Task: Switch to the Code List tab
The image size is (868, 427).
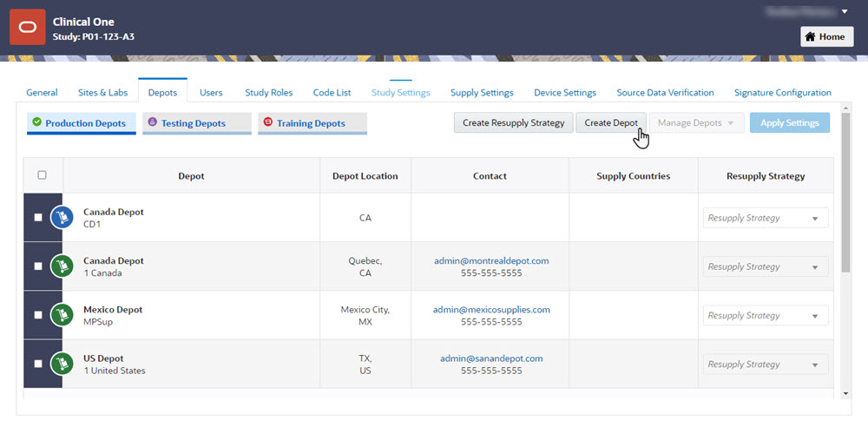Action: [332, 93]
